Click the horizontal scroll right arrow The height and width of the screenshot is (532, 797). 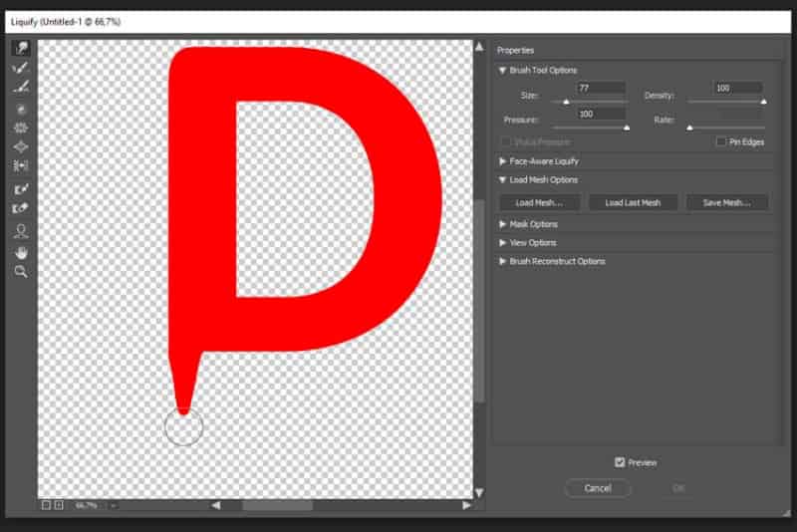click(466, 505)
